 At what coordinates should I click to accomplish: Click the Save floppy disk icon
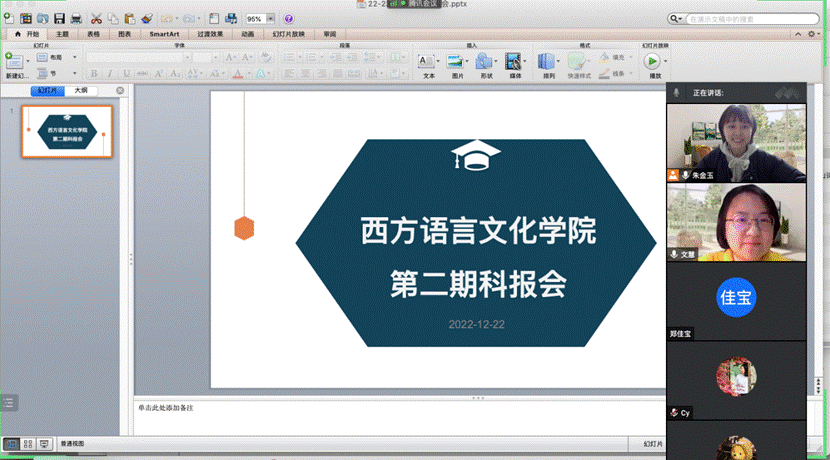coord(59,18)
